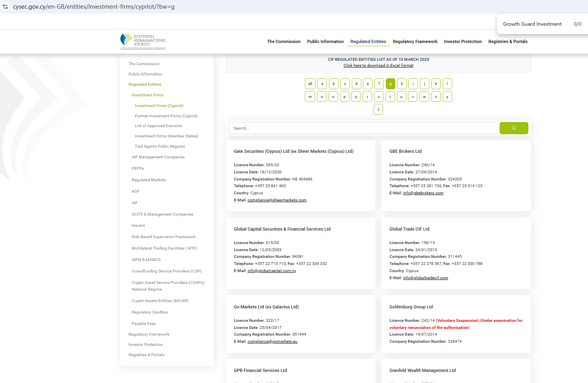Open the Investor Protection top menu

pos(462,41)
